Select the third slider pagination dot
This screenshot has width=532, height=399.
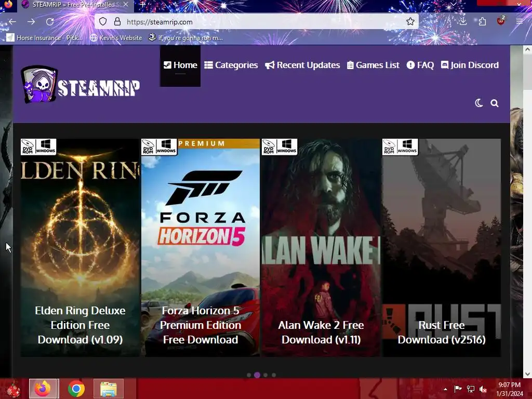265,375
